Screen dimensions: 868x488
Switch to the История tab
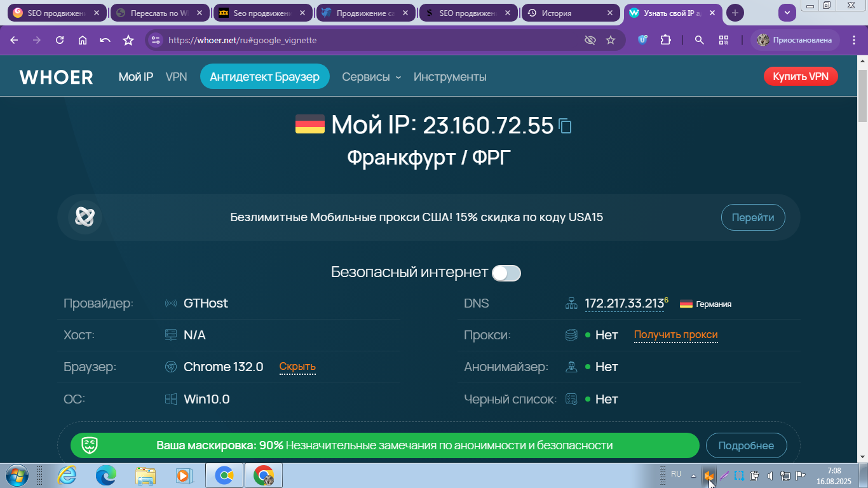(570, 13)
